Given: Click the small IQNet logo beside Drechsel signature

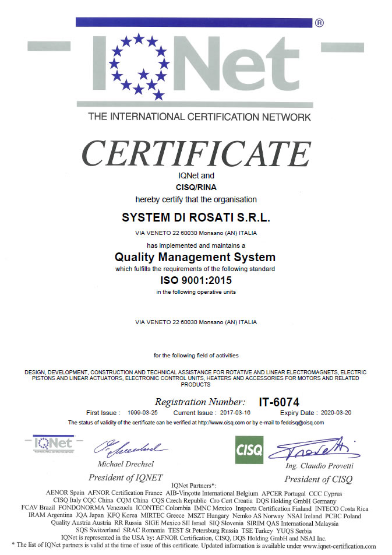Looking at the screenshot, I should point(54,444).
